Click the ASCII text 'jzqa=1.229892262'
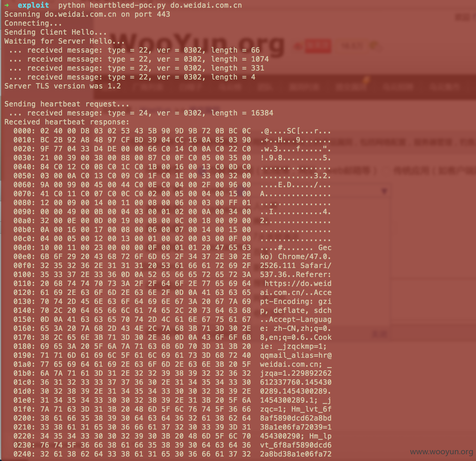Viewport: 476px width, 461px height. pos(296,373)
